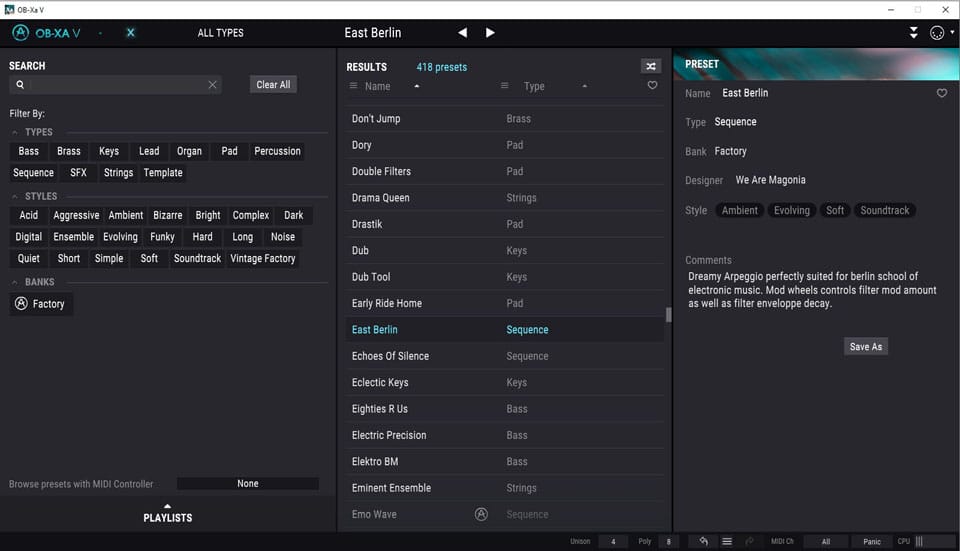The image size is (960, 551).
Task: Click the results list scrollbar thumb
Action: click(669, 315)
